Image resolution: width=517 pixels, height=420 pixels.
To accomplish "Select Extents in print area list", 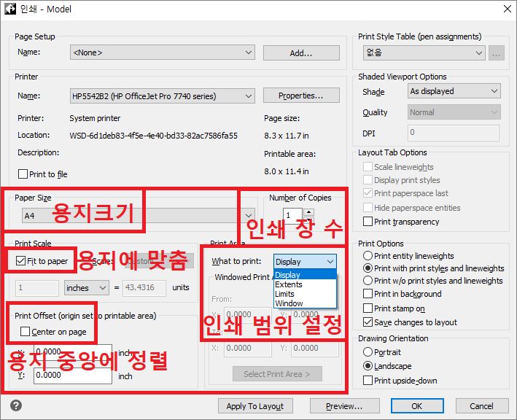I will coord(305,284).
